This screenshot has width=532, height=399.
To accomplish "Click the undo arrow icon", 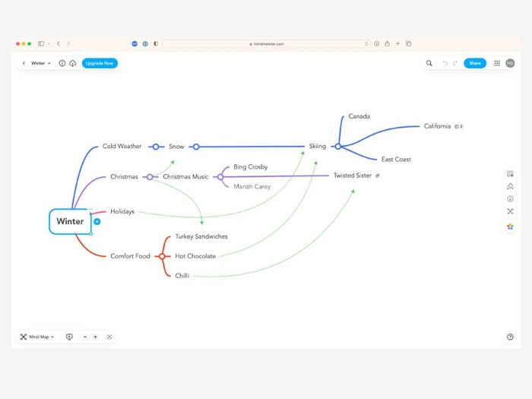I will (x=445, y=63).
